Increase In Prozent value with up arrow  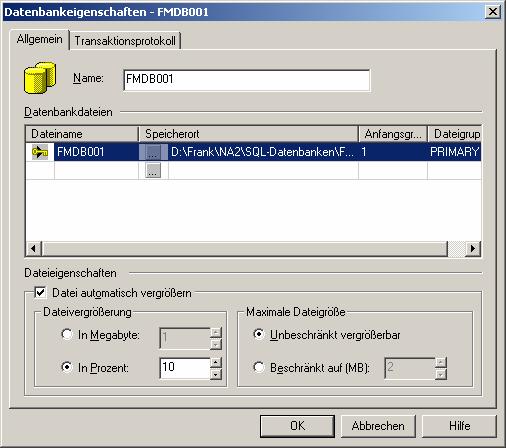[x=216, y=362]
